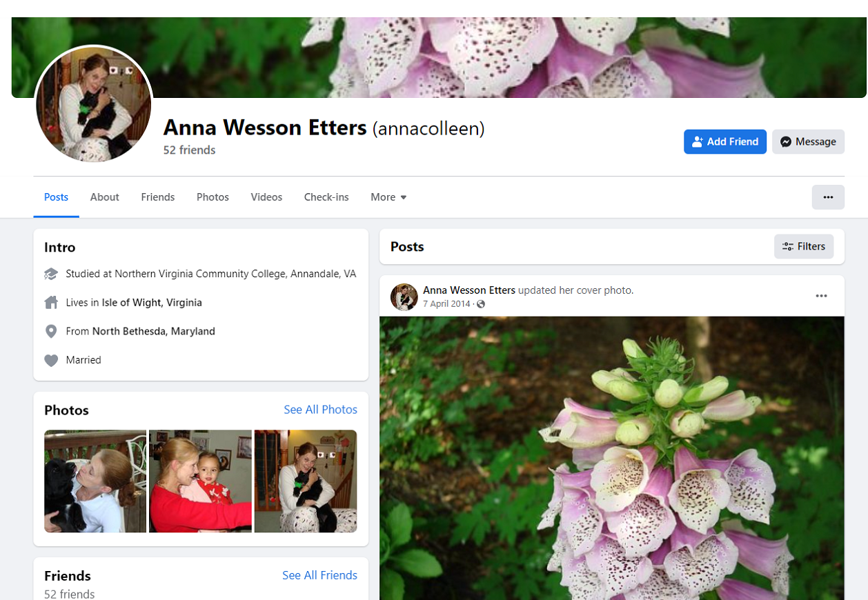
Task: Switch to the Friends tab
Action: coord(158,197)
